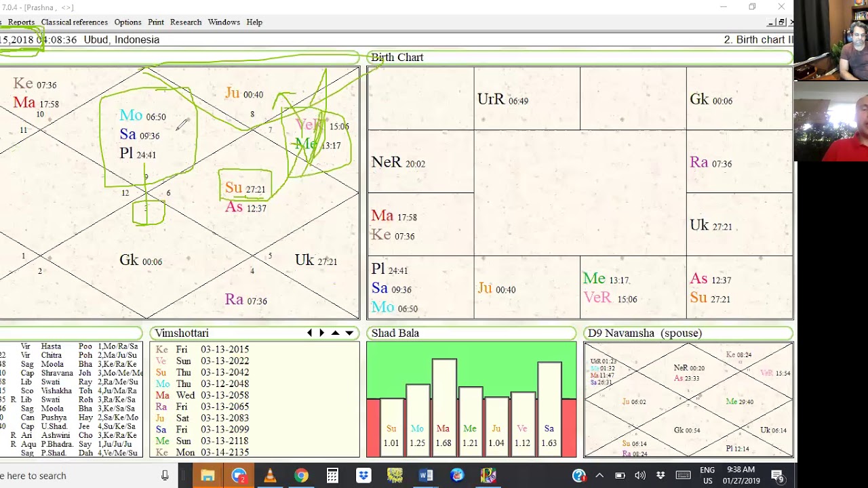The height and width of the screenshot is (488, 868).
Task: Click the Sun Shad Bala bar 1.01
Action: click(391, 428)
